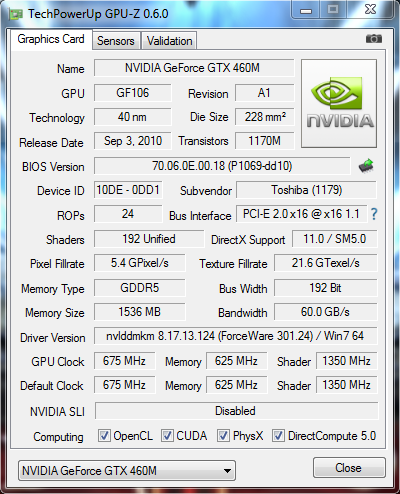Click the Memory Type field GDDR5
Image resolution: width=400 pixels, height=494 pixels.
coord(140,288)
